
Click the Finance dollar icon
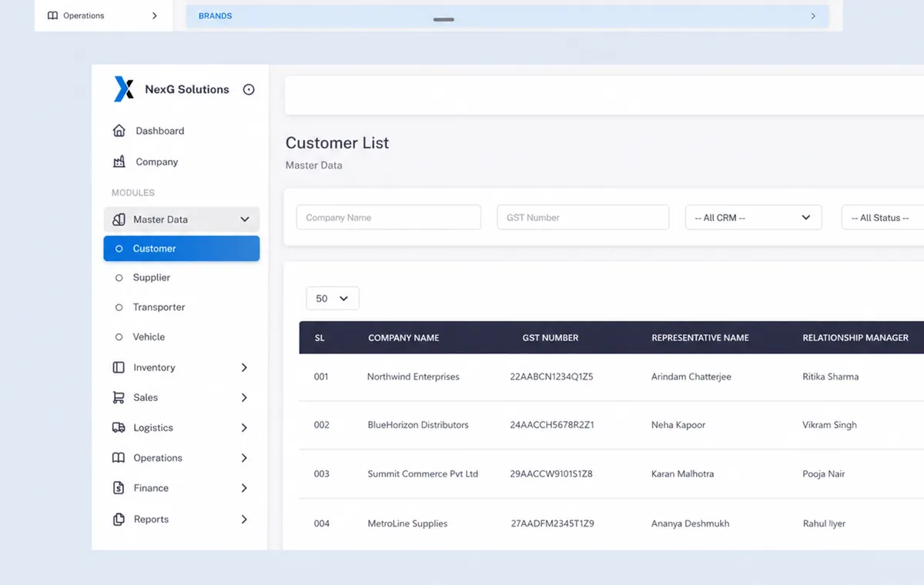tap(119, 488)
